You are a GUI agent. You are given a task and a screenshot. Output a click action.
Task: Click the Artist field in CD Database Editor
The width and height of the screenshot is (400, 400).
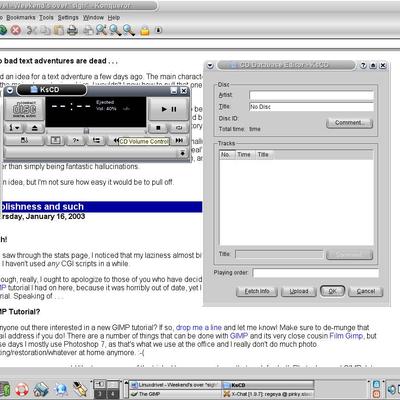coord(311,95)
